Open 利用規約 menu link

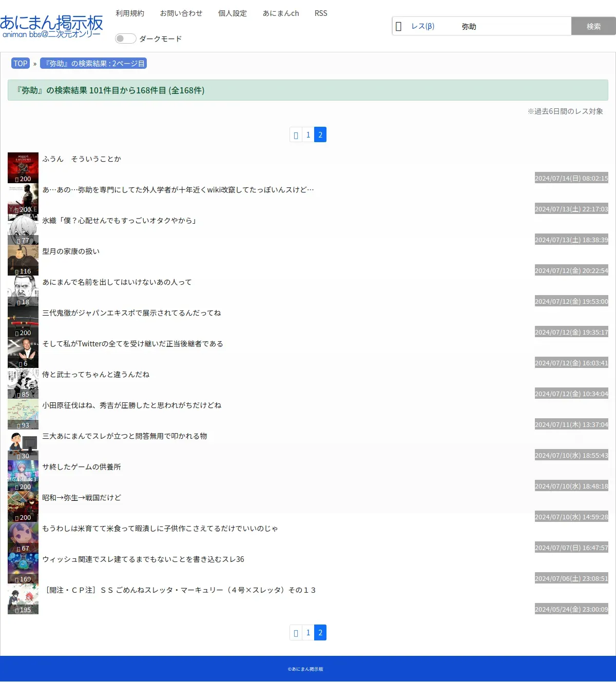coord(130,13)
